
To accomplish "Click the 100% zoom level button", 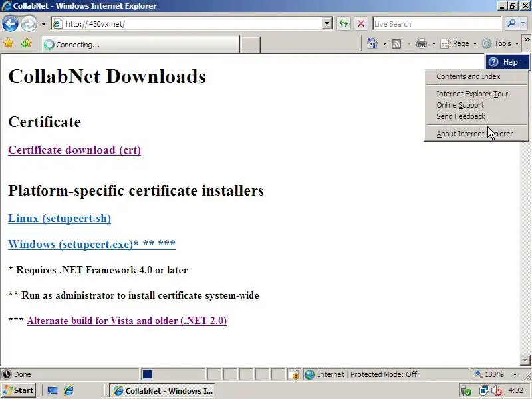I will point(489,374).
